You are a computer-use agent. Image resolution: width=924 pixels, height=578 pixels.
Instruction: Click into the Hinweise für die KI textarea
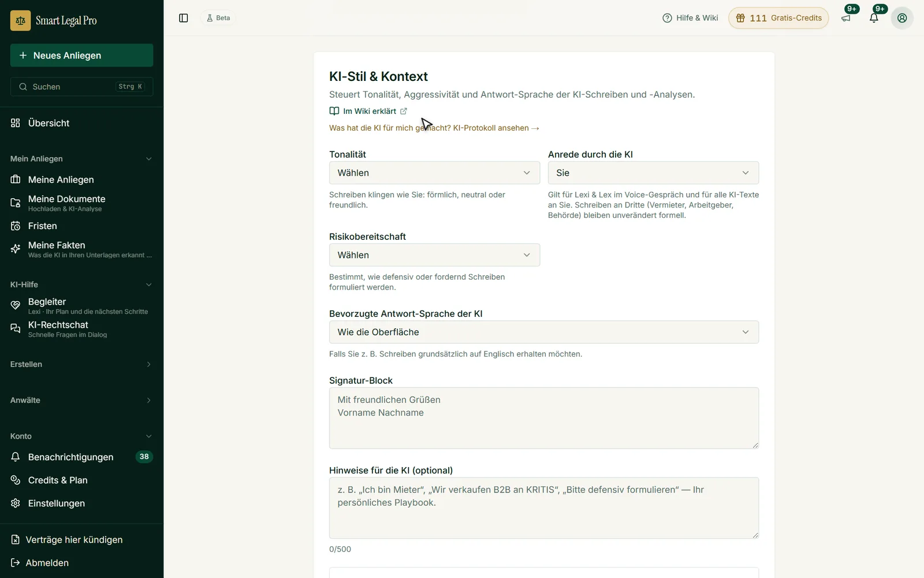[x=544, y=508]
